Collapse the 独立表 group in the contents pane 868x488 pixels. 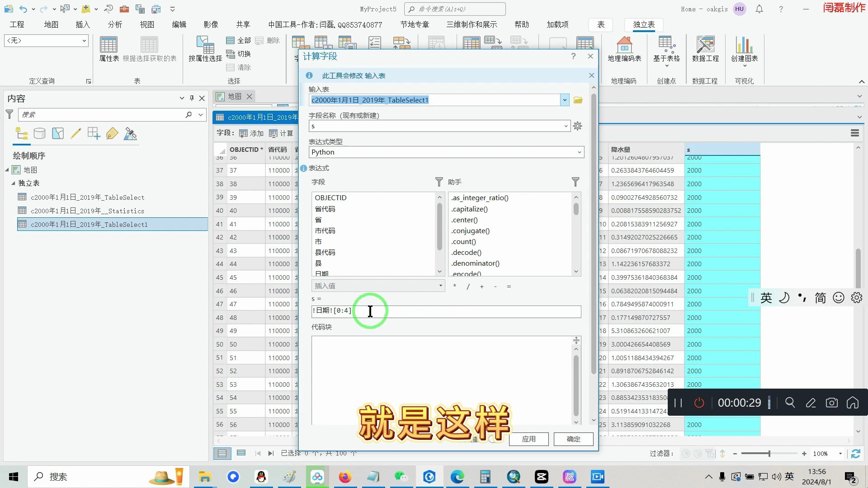coord(14,183)
